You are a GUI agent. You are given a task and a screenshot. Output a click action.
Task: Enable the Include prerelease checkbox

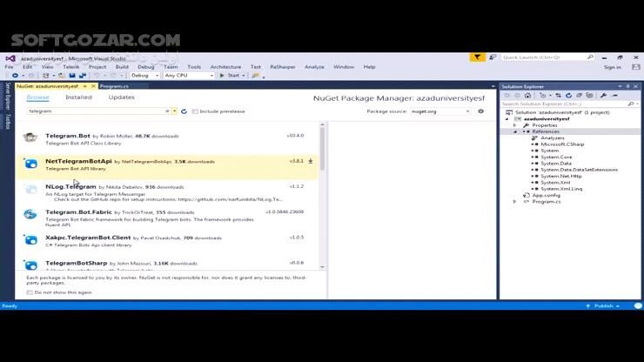(x=195, y=111)
